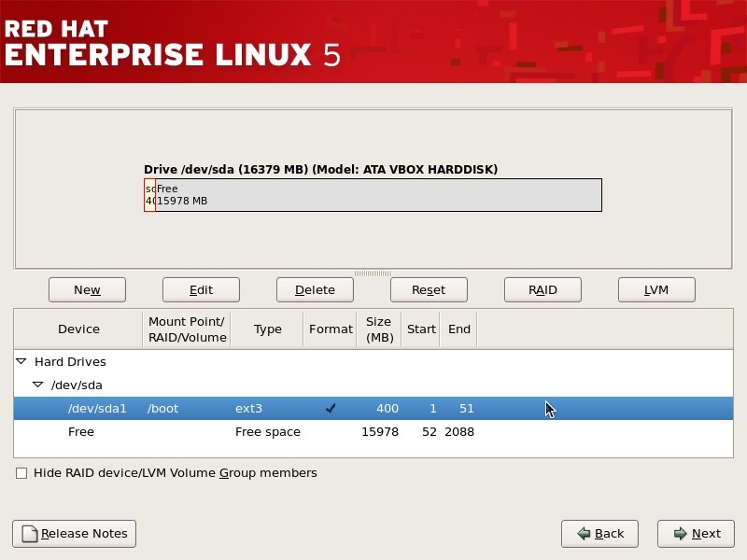Image resolution: width=747 pixels, height=560 pixels.
Task: Open the LVM configuration button
Action: [x=656, y=289]
